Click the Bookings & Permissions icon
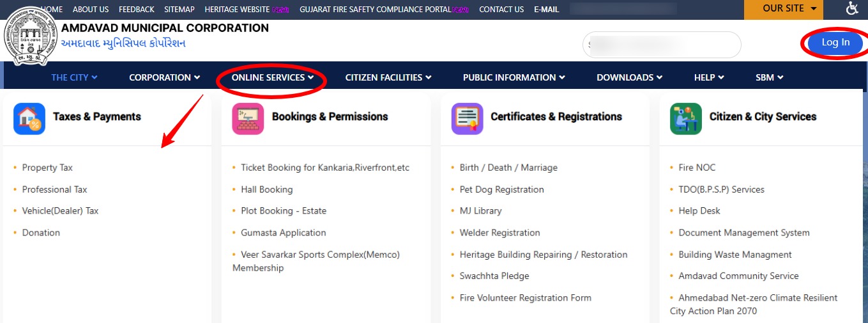The height and width of the screenshot is (323, 868). (248, 119)
